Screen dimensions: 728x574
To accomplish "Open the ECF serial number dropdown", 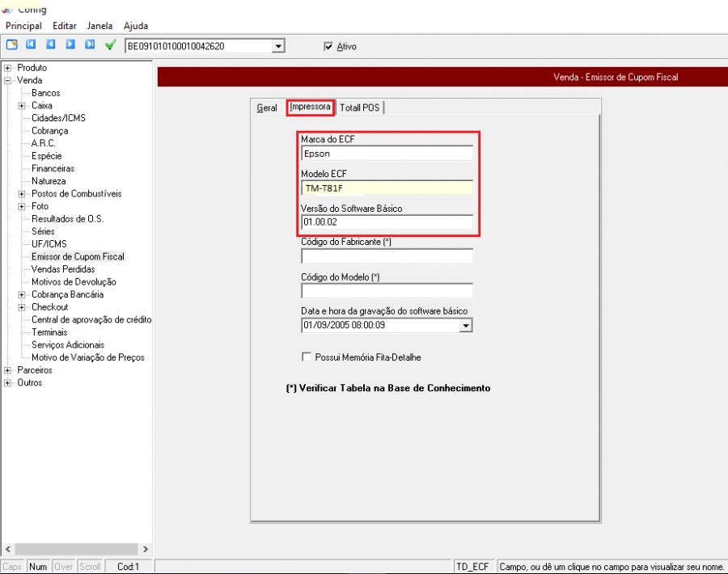I will point(279,47).
